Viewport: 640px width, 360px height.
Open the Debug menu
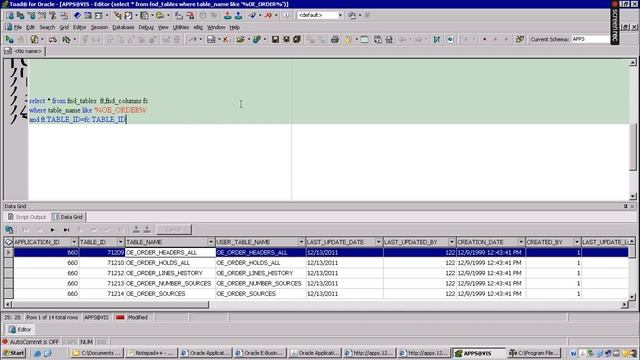tap(146, 27)
